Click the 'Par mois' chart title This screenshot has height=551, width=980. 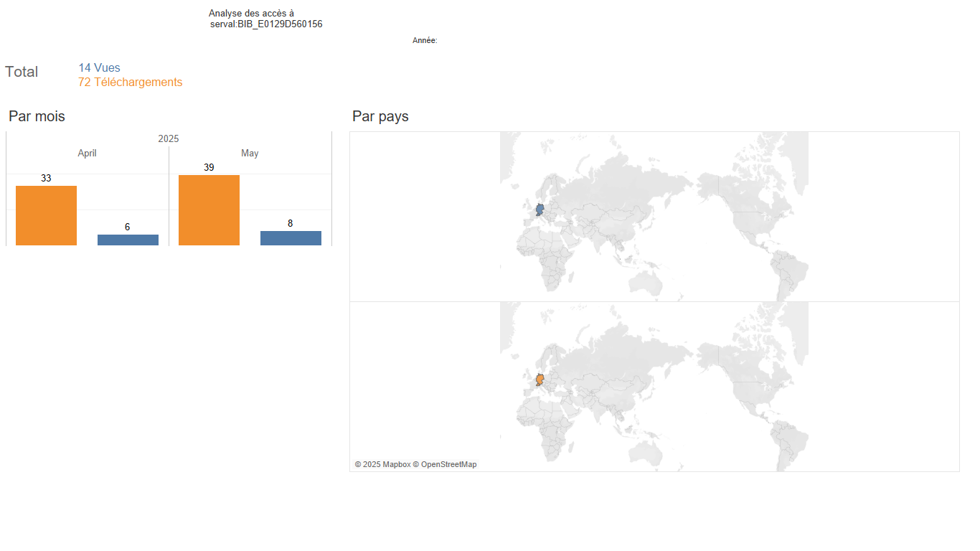coord(37,116)
